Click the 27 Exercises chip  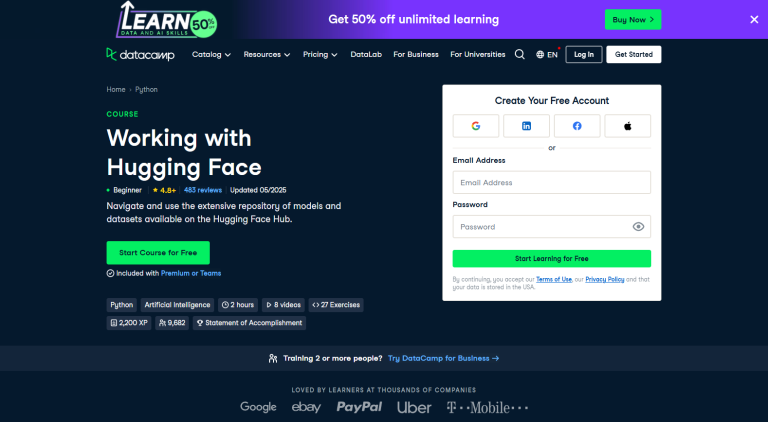tap(336, 305)
